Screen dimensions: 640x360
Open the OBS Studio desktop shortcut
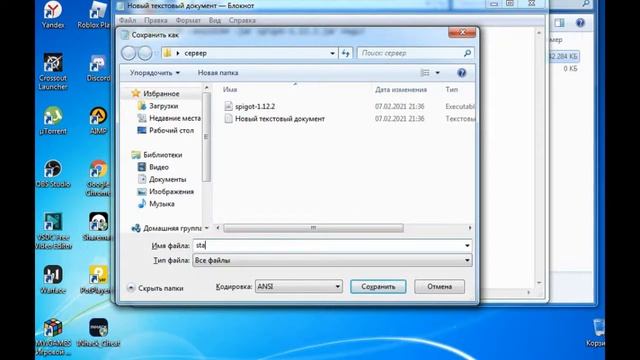tap(53, 173)
